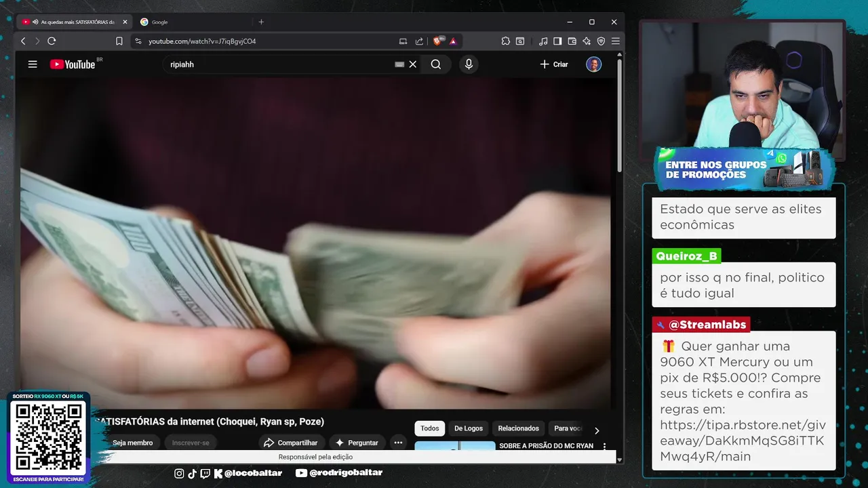Select the Todos filter chip

coord(430,428)
